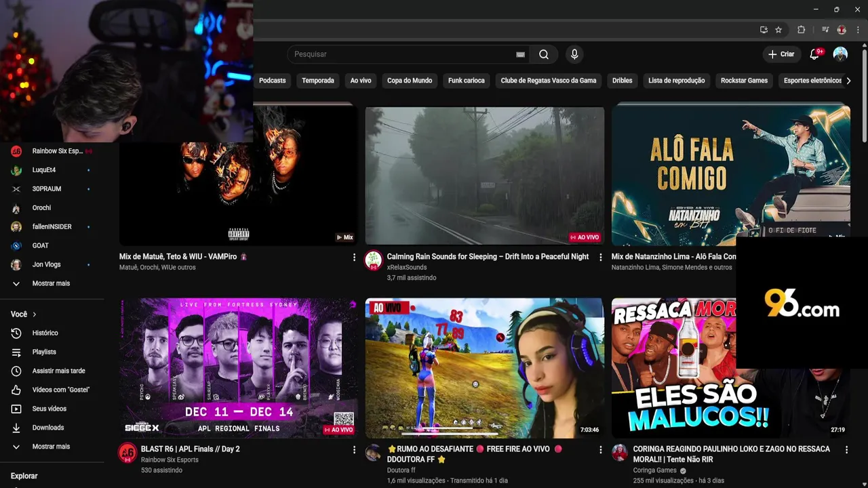This screenshot has height=488, width=868.
Task: Open Chrome three-dot menu
Action: pyautogui.click(x=857, y=30)
